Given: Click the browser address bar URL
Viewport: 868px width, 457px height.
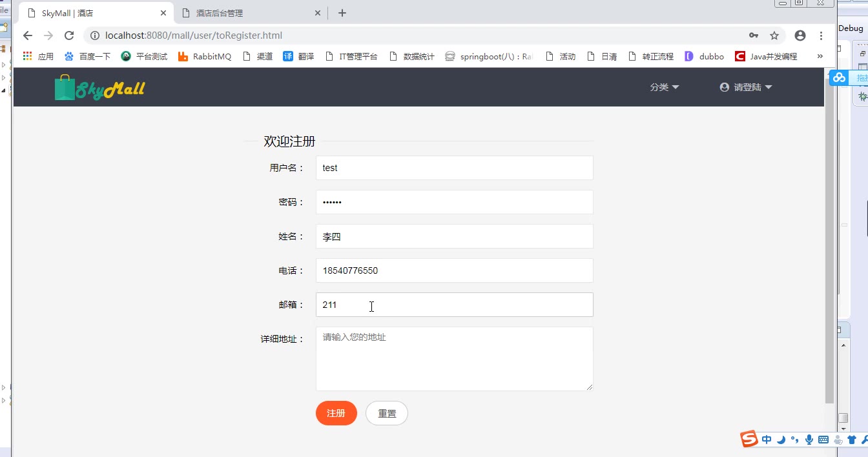Looking at the screenshot, I should pyautogui.click(x=194, y=36).
